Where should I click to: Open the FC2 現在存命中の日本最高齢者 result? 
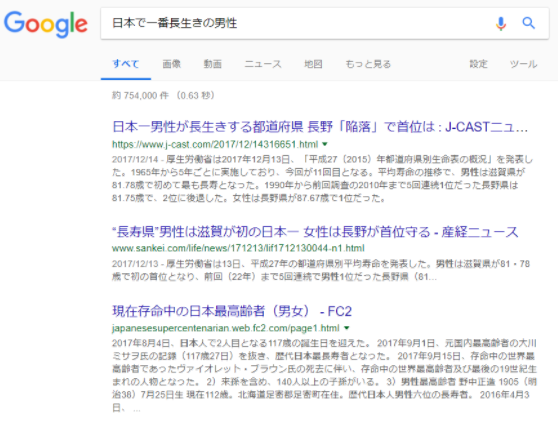click(x=232, y=311)
